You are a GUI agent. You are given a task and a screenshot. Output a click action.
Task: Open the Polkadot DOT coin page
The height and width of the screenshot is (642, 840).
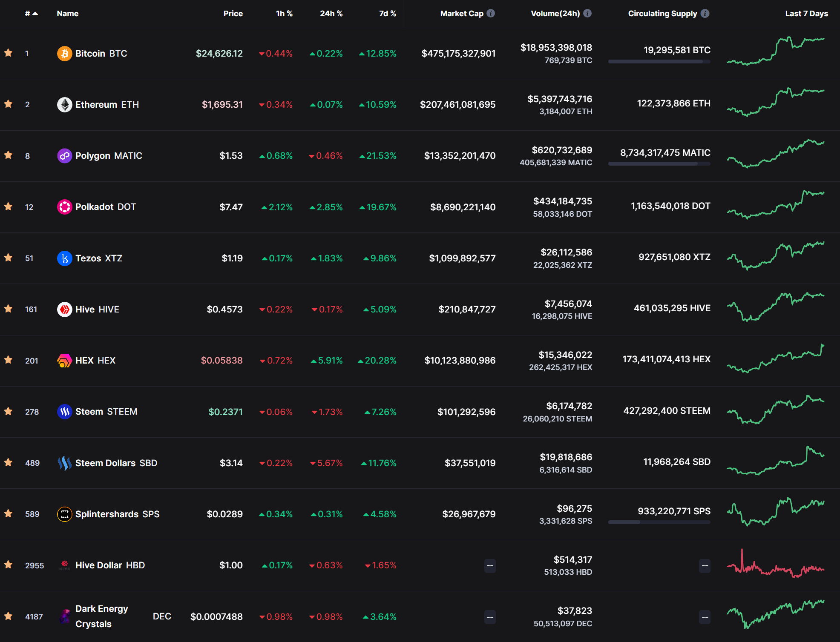pos(106,207)
